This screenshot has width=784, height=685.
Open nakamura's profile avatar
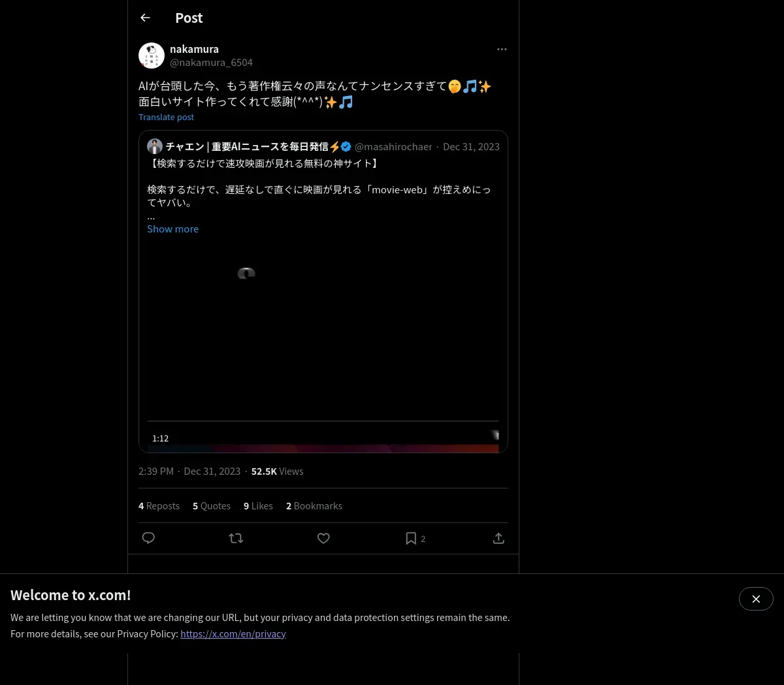pyautogui.click(x=152, y=56)
